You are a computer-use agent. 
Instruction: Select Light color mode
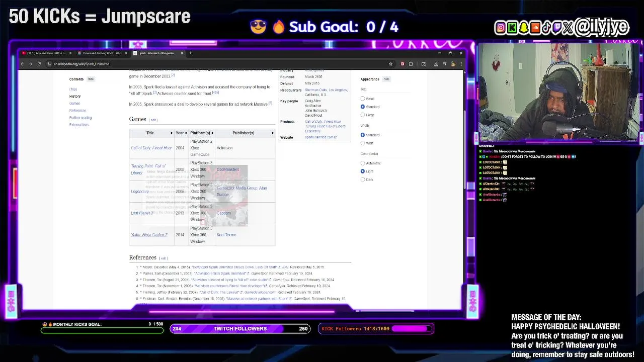tap(363, 171)
